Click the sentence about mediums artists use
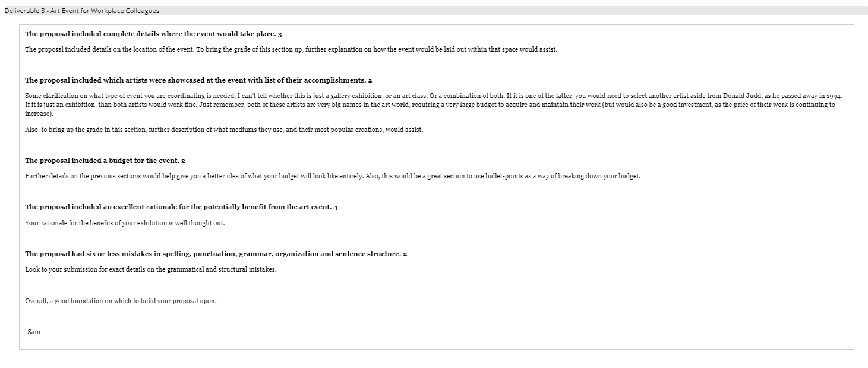The height and width of the screenshot is (368, 868). tap(224, 130)
